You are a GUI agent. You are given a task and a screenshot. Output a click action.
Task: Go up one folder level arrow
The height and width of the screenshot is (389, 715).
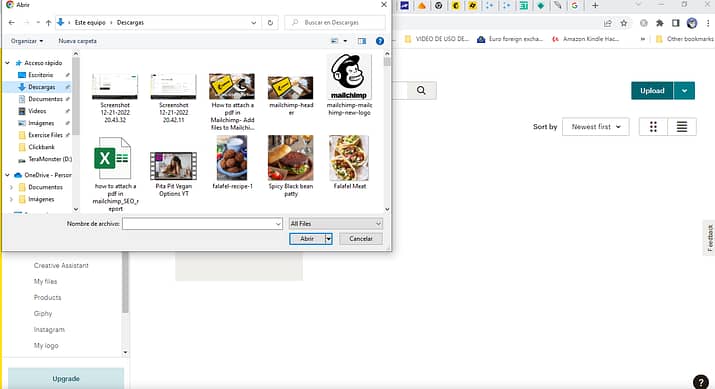(48, 22)
